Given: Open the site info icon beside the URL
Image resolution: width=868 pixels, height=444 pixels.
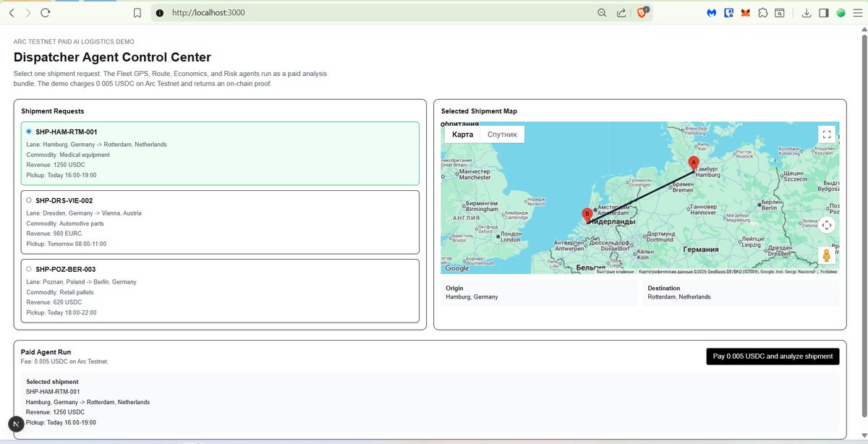Looking at the screenshot, I should point(160,12).
